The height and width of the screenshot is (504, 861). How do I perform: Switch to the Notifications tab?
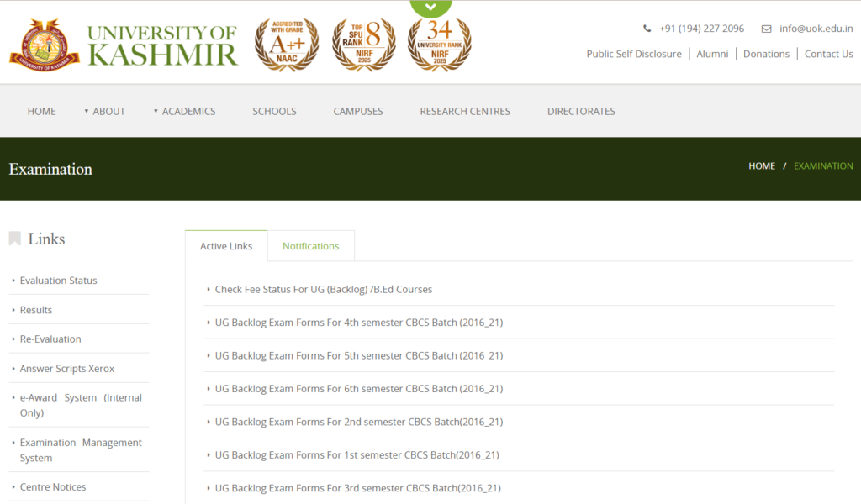[310, 246]
